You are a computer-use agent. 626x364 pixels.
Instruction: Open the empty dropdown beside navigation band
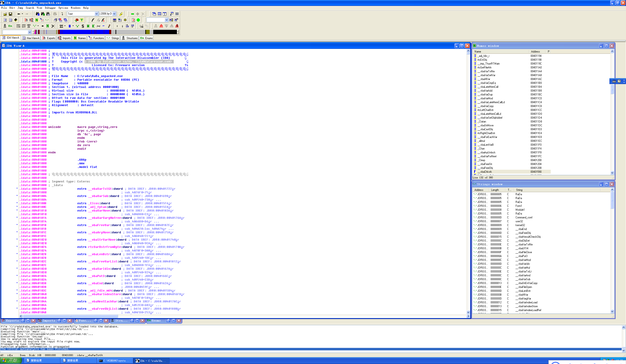coord(30,32)
